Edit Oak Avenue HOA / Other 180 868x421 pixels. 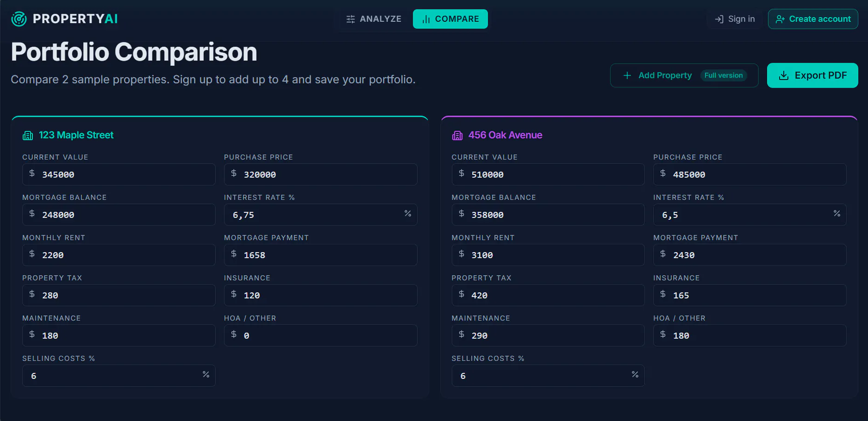point(750,335)
